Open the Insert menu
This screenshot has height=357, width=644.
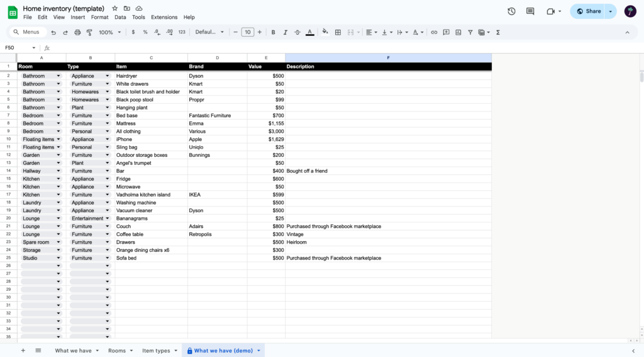[x=77, y=17]
